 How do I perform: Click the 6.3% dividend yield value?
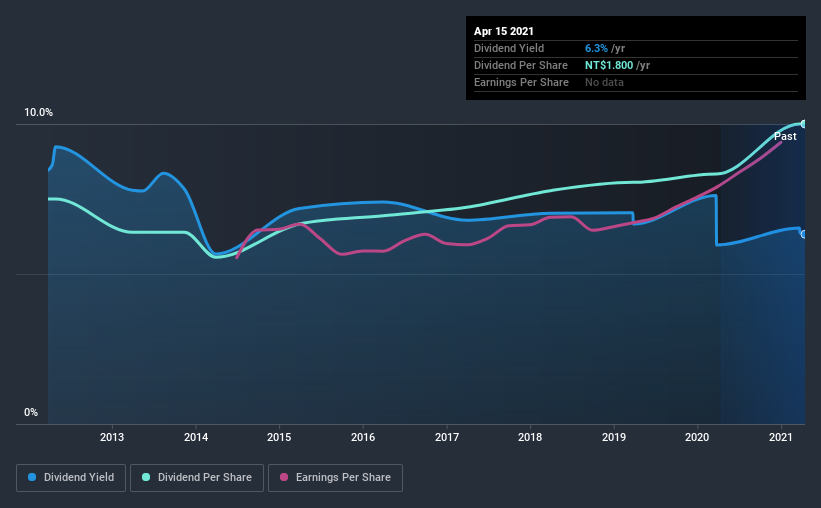point(596,49)
